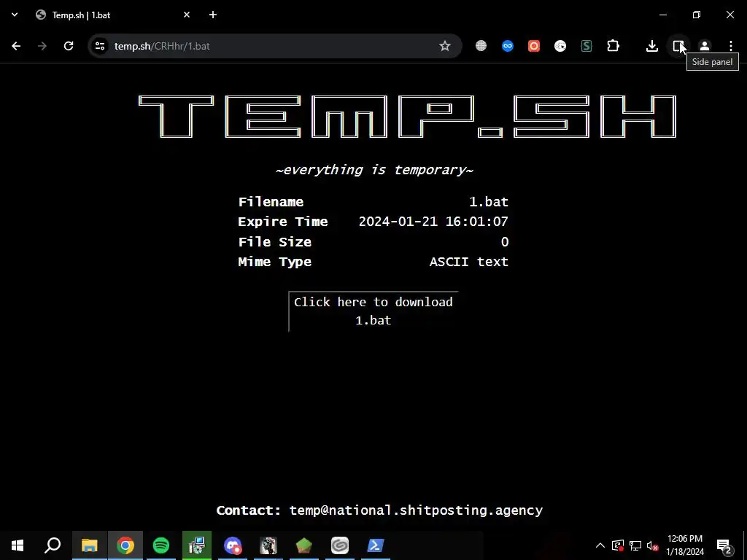
Task: Switch to Chrome in the taskbar
Action: point(125,545)
